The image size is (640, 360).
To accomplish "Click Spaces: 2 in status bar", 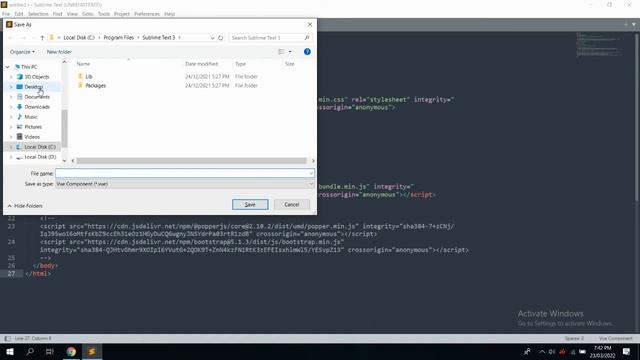I will click(x=574, y=338).
